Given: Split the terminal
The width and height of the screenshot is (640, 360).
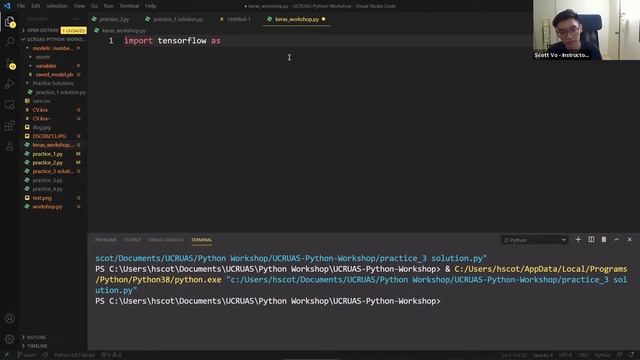Looking at the screenshot, I should point(591,240).
